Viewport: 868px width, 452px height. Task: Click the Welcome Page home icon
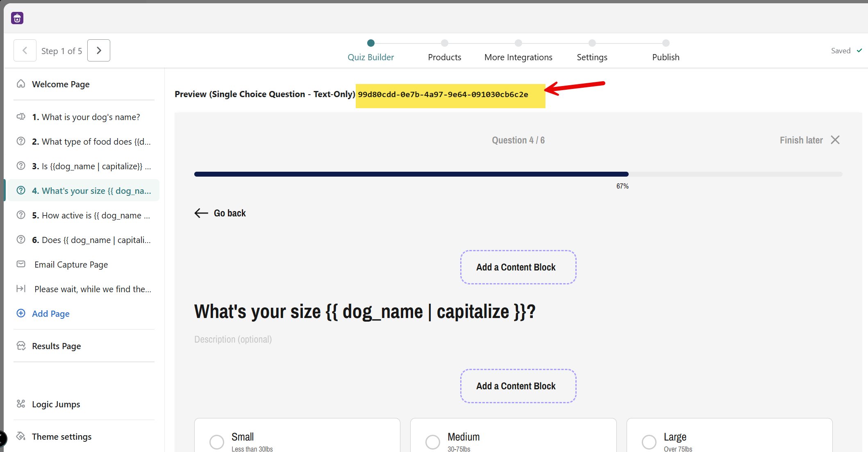point(21,84)
